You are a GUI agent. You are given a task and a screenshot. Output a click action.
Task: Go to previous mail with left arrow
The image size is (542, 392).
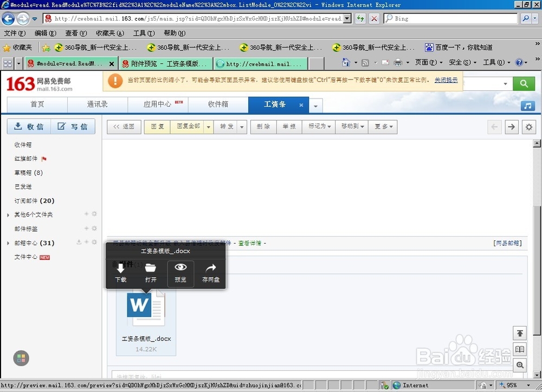tap(494, 127)
